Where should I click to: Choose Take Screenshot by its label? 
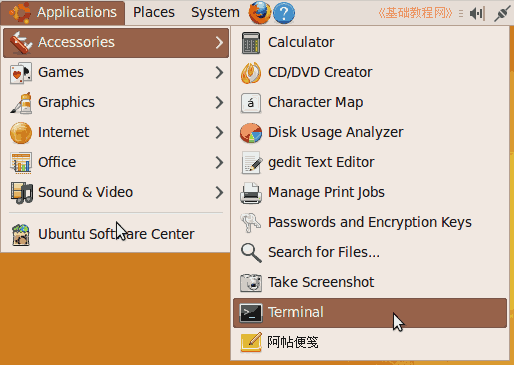point(321,282)
